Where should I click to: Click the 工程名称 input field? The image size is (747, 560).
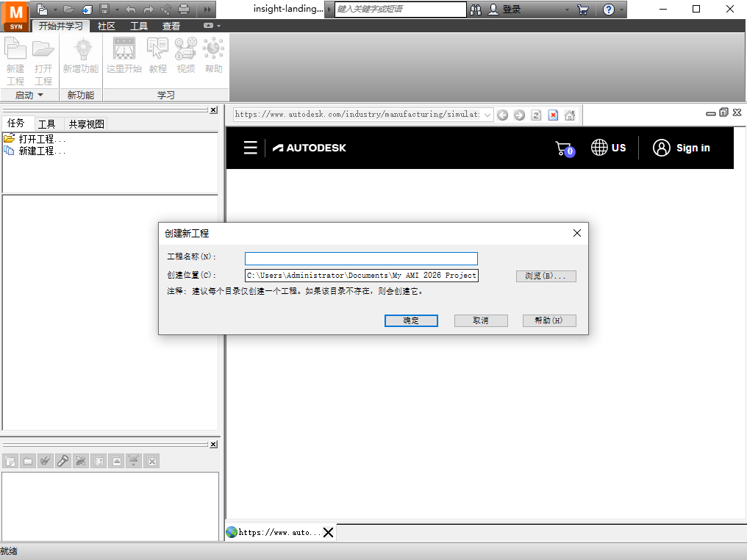(361, 259)
